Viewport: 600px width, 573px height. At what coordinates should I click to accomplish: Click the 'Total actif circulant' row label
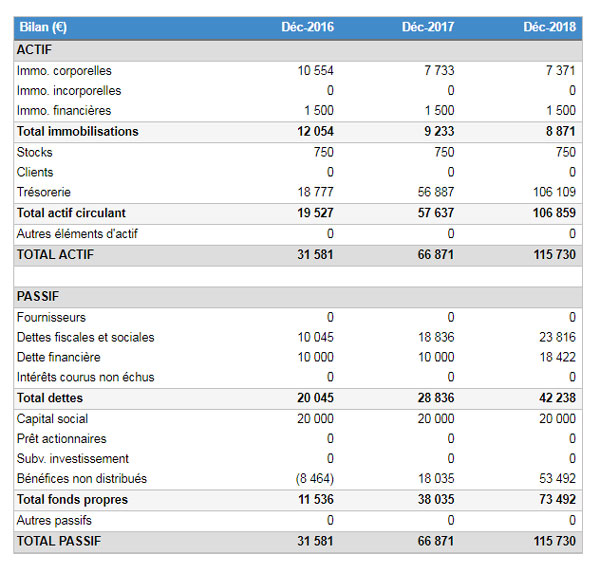coord(71,213)
